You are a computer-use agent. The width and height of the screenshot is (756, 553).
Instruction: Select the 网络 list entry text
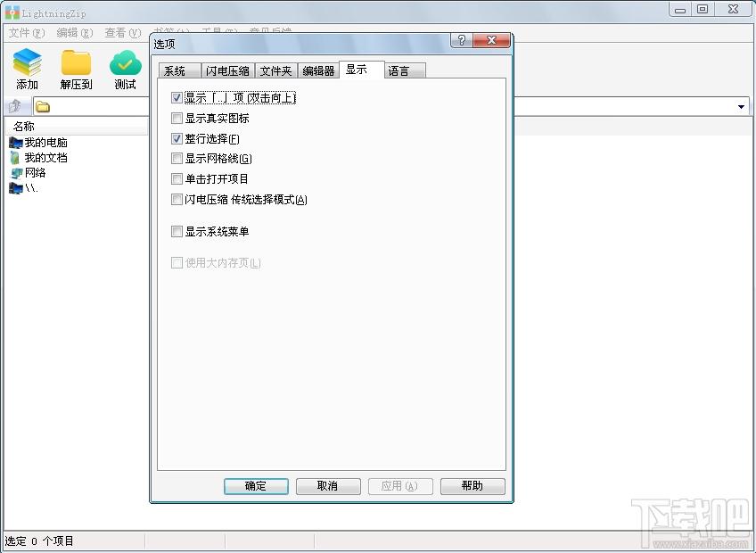pos(35,173)
